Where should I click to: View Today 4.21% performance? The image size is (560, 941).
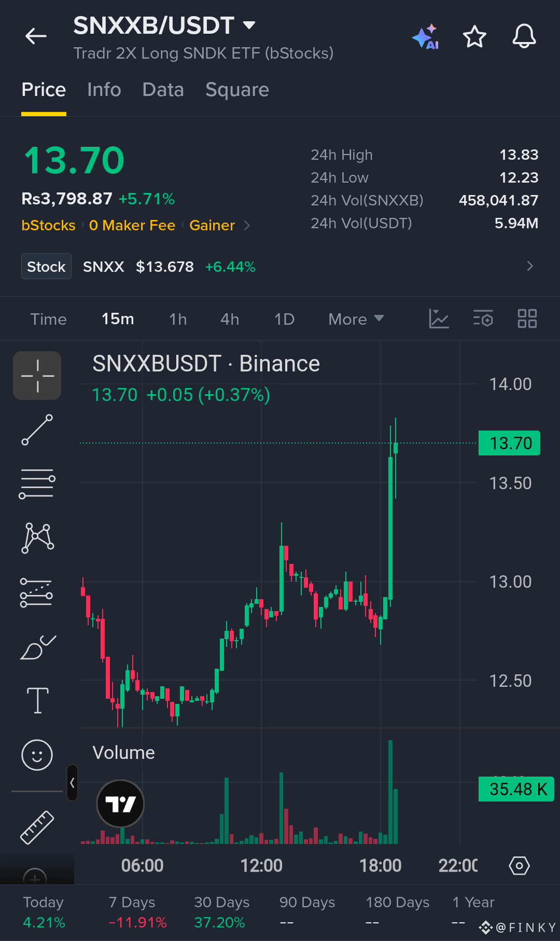point(44,912)
